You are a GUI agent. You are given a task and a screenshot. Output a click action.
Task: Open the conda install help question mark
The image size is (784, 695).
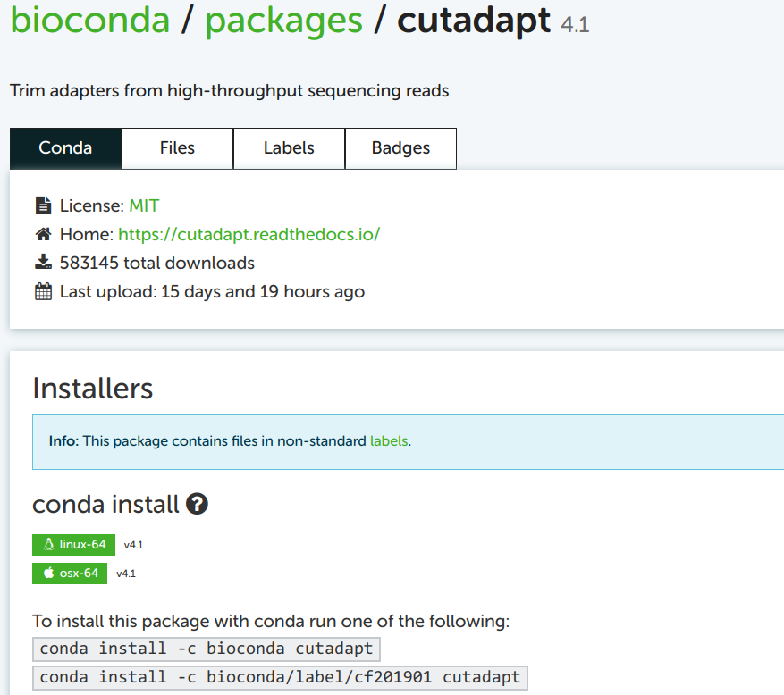click(x=197, y=504)
